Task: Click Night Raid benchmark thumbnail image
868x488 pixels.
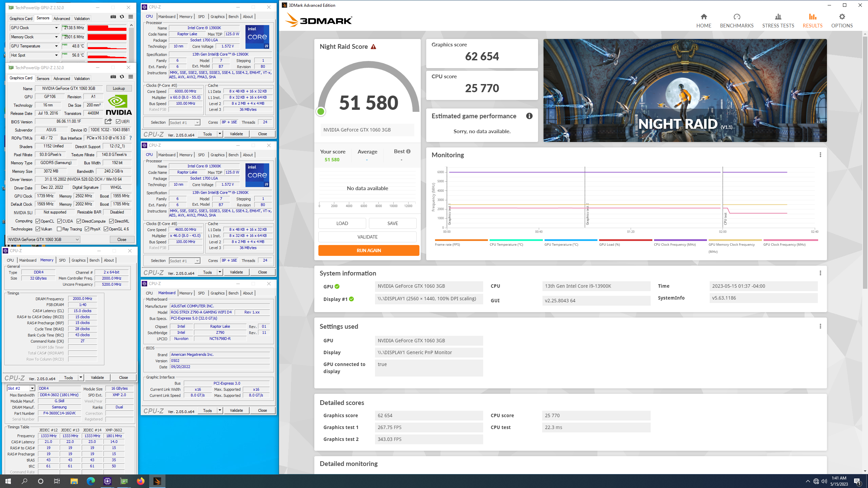Action: click(x=685, y=90)
